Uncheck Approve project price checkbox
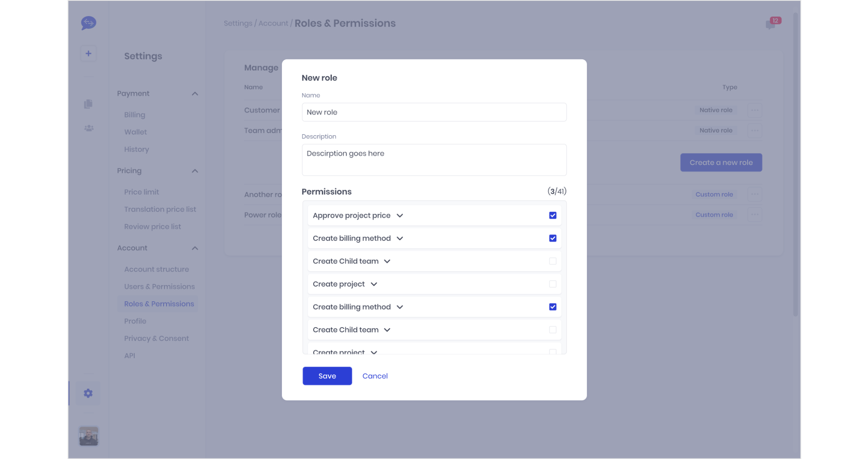 (x=553, y=215)
